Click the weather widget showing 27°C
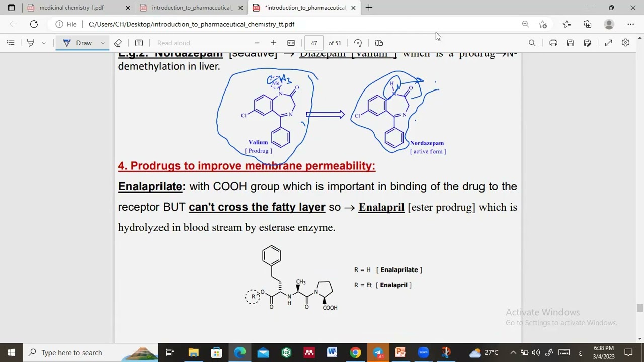644x362 pixels. coord(484,352)
